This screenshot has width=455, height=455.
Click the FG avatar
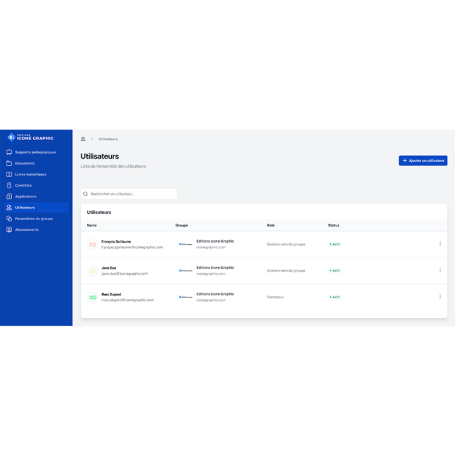click(x=93, y=245)
